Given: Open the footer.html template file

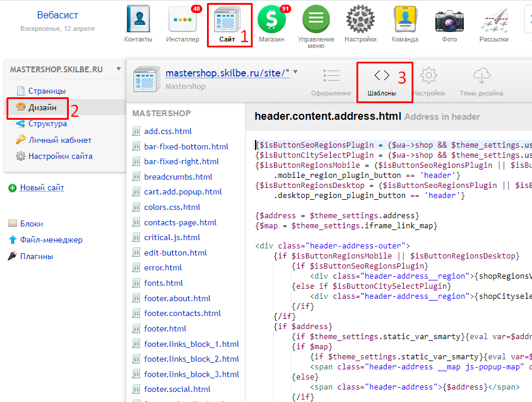Looking at the screenshot, I should 165,328.
